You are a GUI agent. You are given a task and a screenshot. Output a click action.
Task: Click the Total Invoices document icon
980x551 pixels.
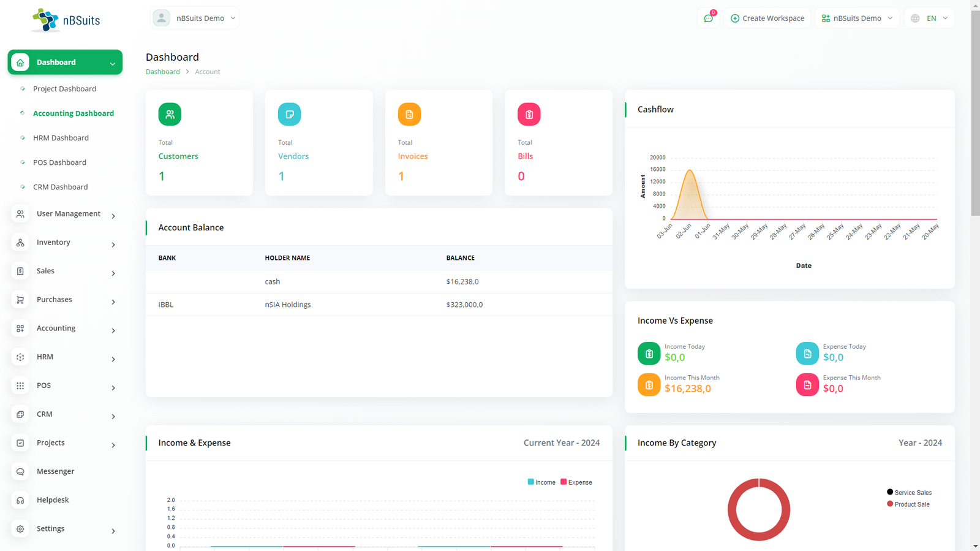click(409, 114)
